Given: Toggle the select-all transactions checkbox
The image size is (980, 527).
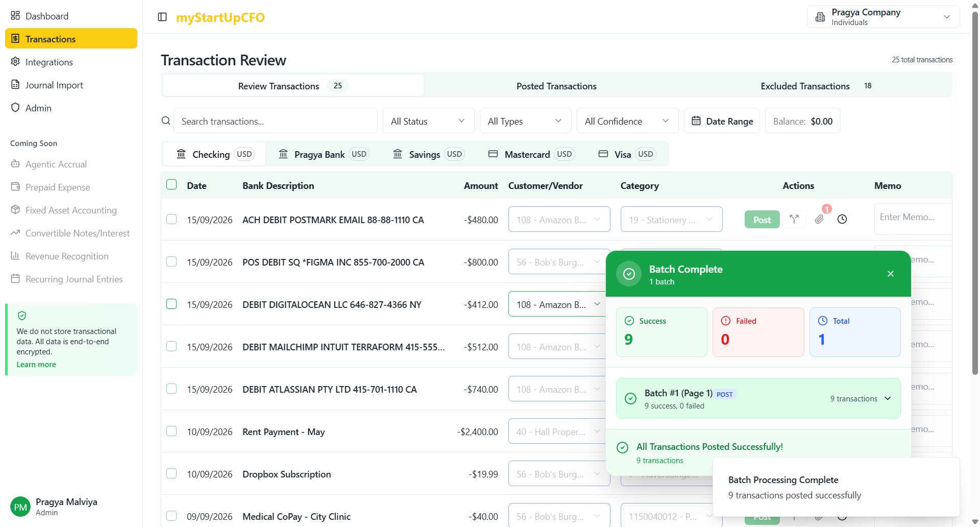Looking at the screenshot, I should (171, 184).
